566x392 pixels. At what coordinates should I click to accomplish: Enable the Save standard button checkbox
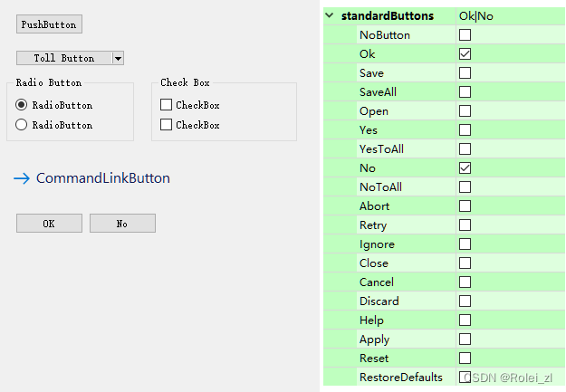coord(465,73)
